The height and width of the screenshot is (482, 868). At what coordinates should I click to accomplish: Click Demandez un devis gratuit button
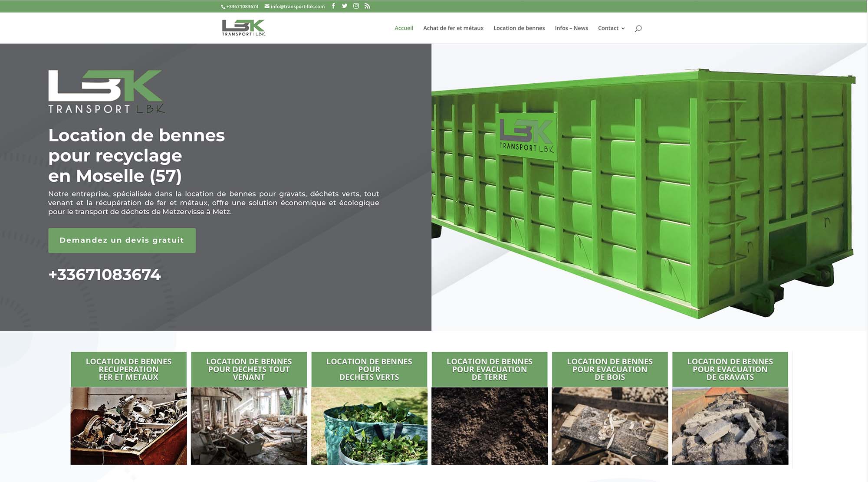(122, 240)
